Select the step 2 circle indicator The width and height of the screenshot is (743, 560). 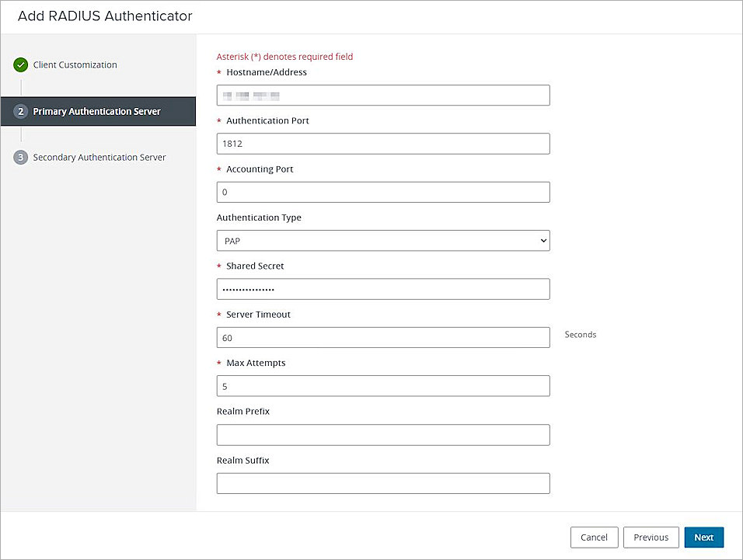click(x=21, y=111)
